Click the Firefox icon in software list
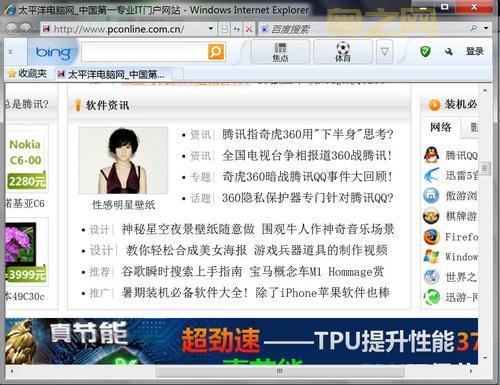 click(x=432, y=237)
